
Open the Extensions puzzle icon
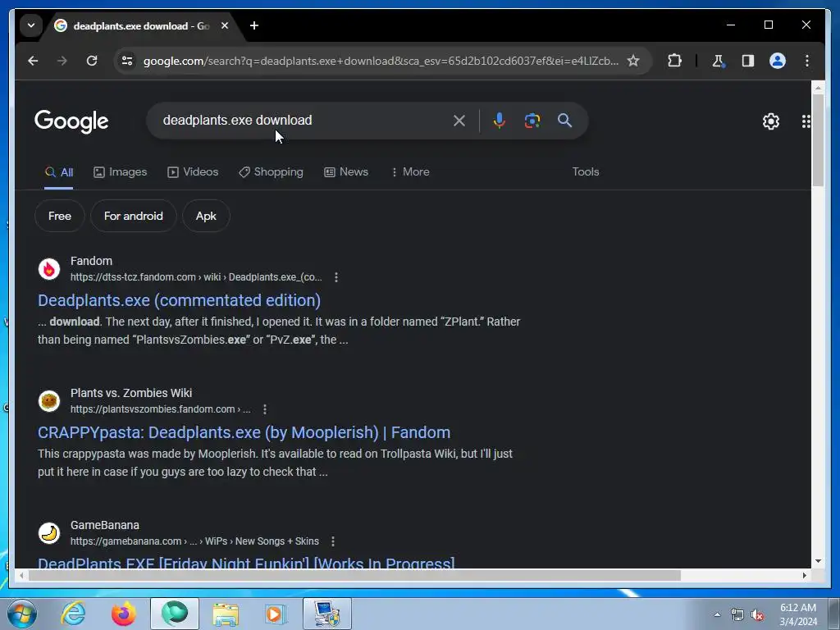coord(674,61)
